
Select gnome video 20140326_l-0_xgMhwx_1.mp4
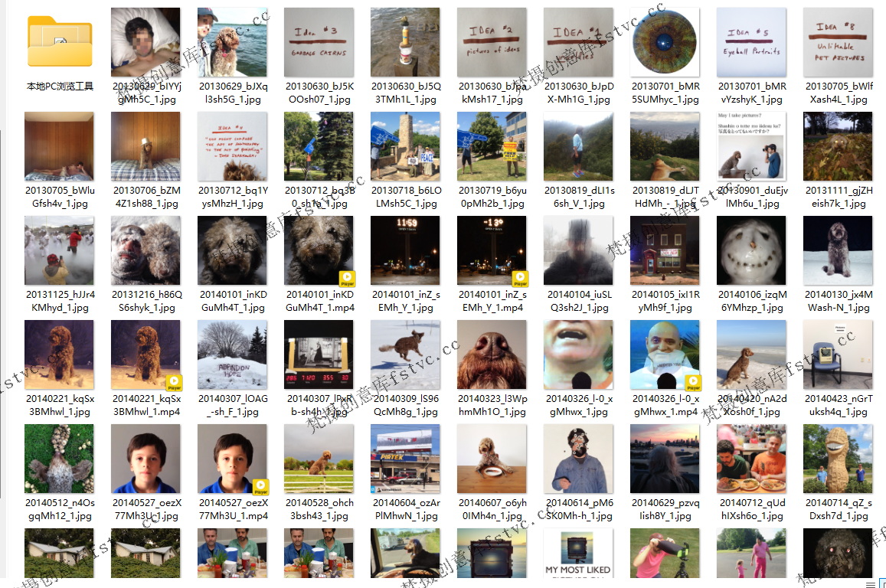pyautogui.click(x=665, y=354)
